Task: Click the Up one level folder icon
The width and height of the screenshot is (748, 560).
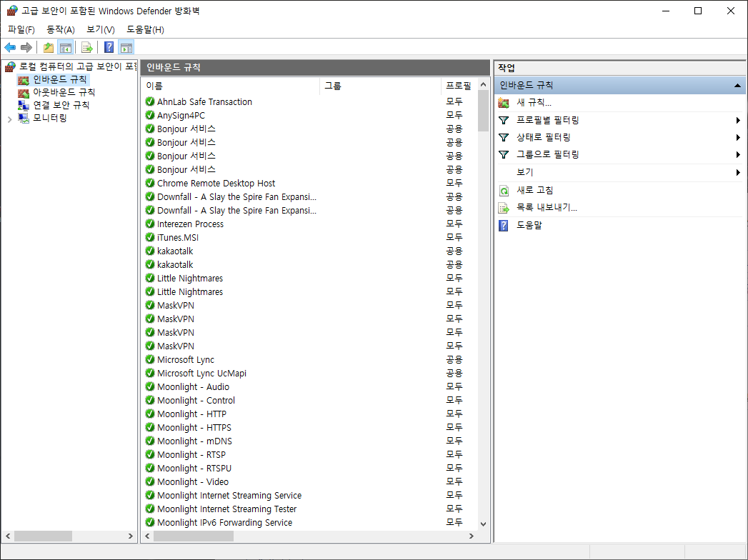Action: (48, 47)
